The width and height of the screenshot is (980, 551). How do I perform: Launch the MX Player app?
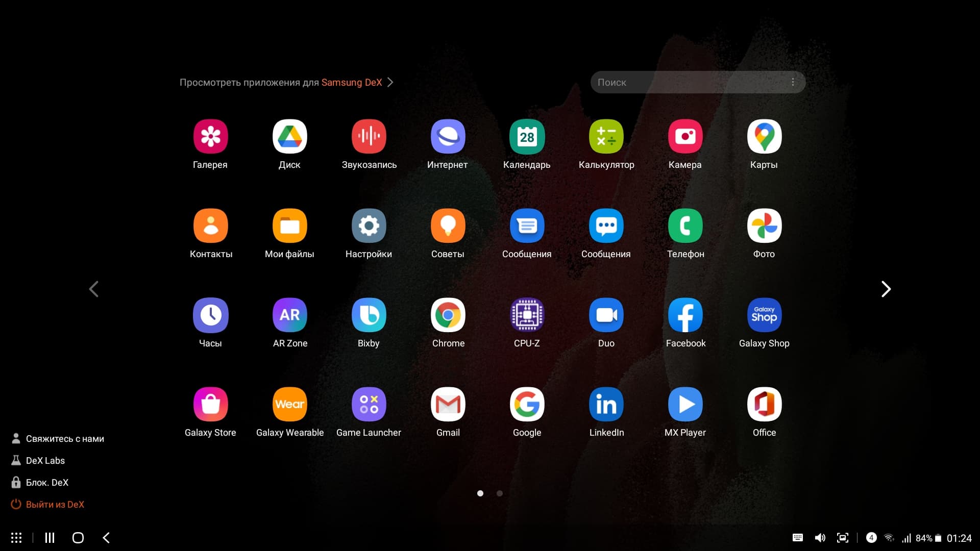[685, 405]
